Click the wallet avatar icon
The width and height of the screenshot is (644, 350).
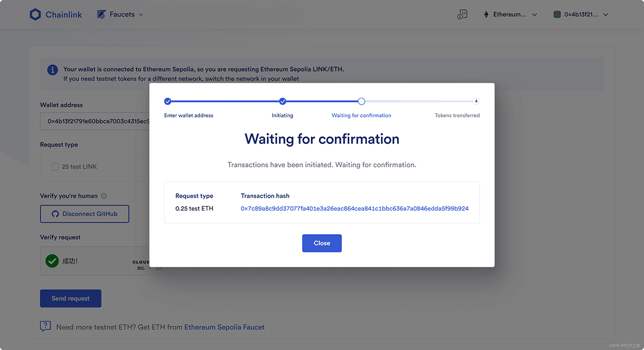pos(557,14)
